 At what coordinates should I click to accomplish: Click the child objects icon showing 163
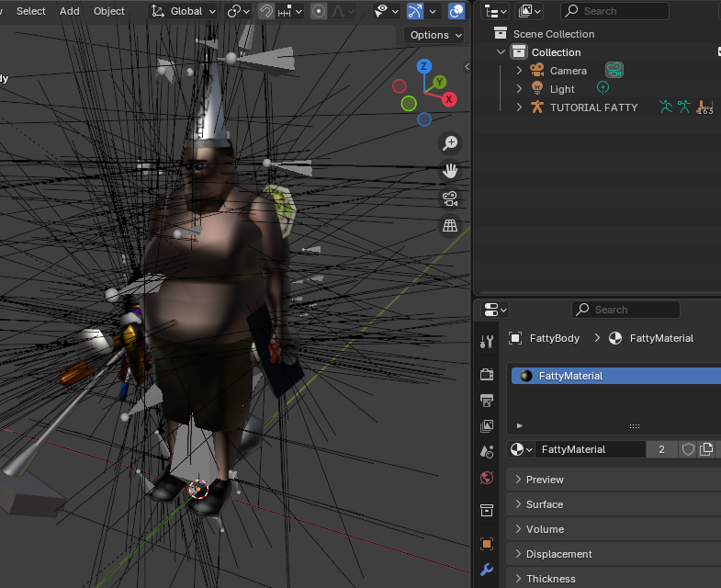click(704, 107)
